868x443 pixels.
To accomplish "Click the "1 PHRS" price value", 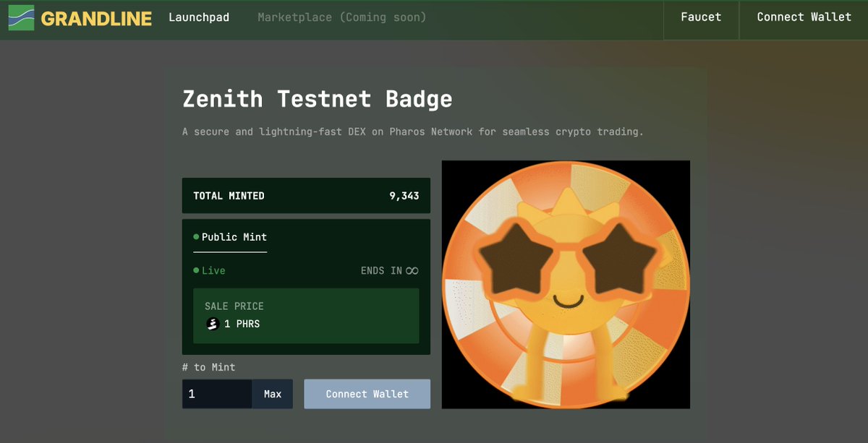I will [x=242, y=324].
